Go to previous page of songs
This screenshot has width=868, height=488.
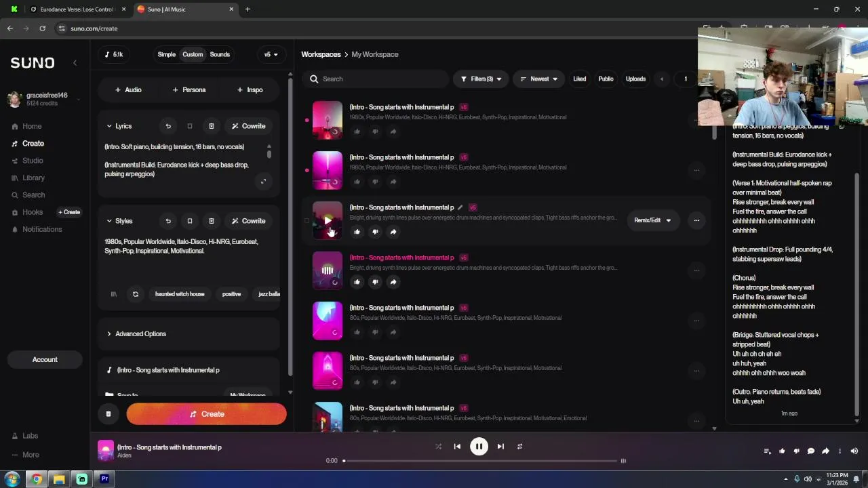(x=662, y=79)
